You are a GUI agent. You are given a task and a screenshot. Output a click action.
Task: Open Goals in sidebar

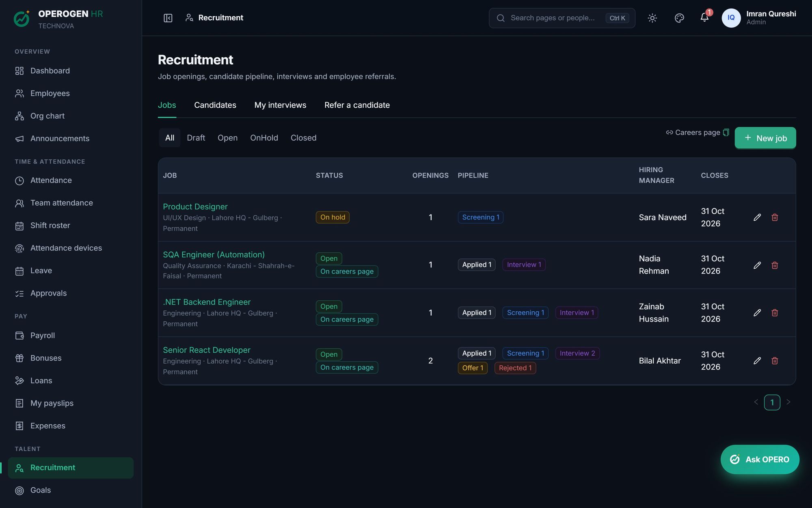(71, 490)
